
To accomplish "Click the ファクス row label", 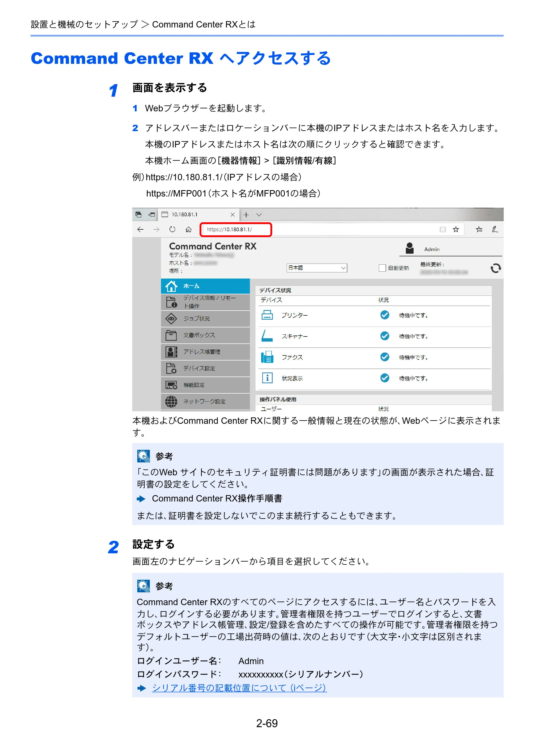I will click(292, 357).
